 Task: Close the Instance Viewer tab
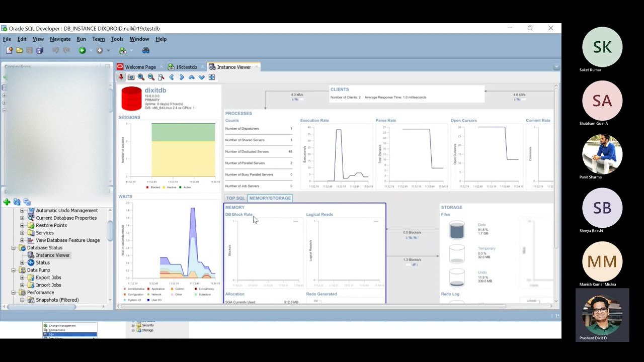click(x=256, y=66)
